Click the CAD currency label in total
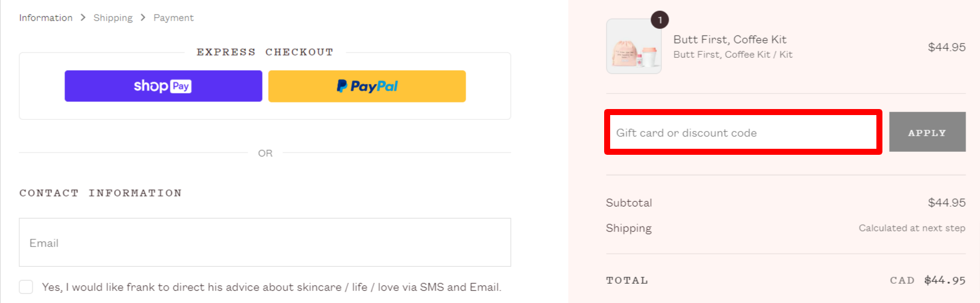Image resolution: width=980 pixels, height=303 pixels. pyautogui.click(x=902, y=280)
